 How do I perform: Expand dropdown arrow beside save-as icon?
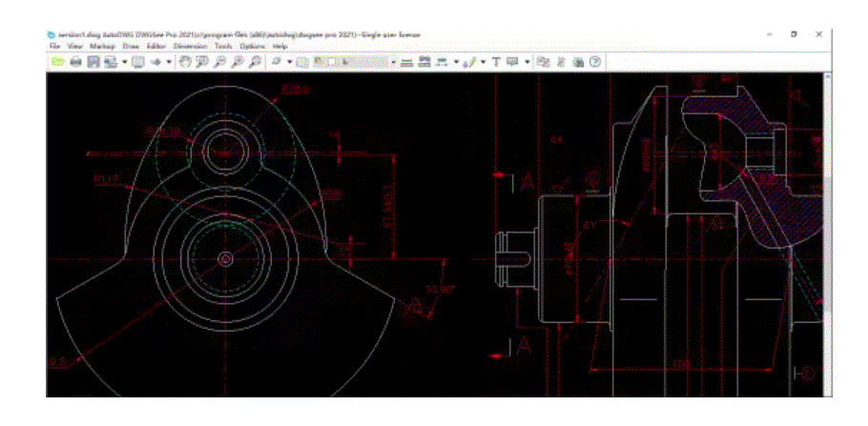coord(125,61)
